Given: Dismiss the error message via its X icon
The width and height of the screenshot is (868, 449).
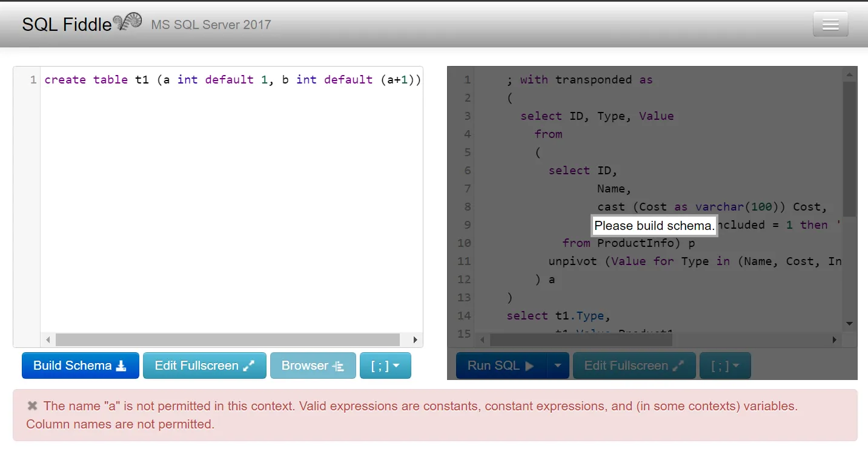Looking at the screenshot, I should pos(32,406).
